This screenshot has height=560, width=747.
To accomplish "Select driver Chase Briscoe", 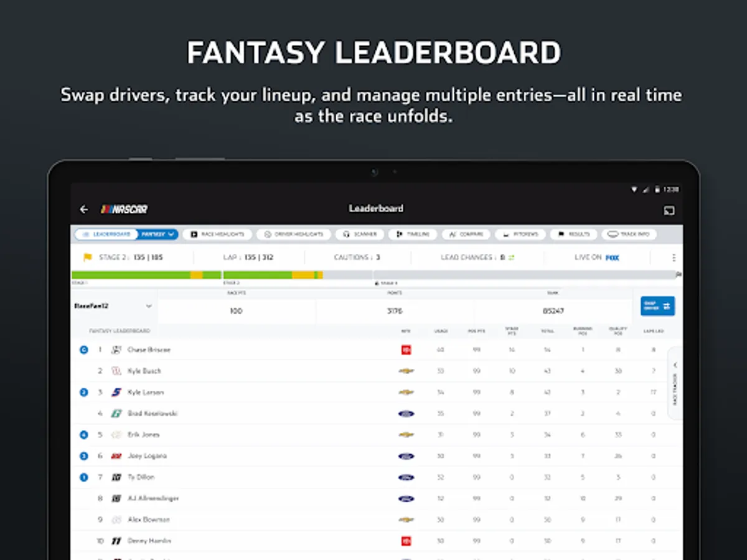I will click(x=149, y=350).
